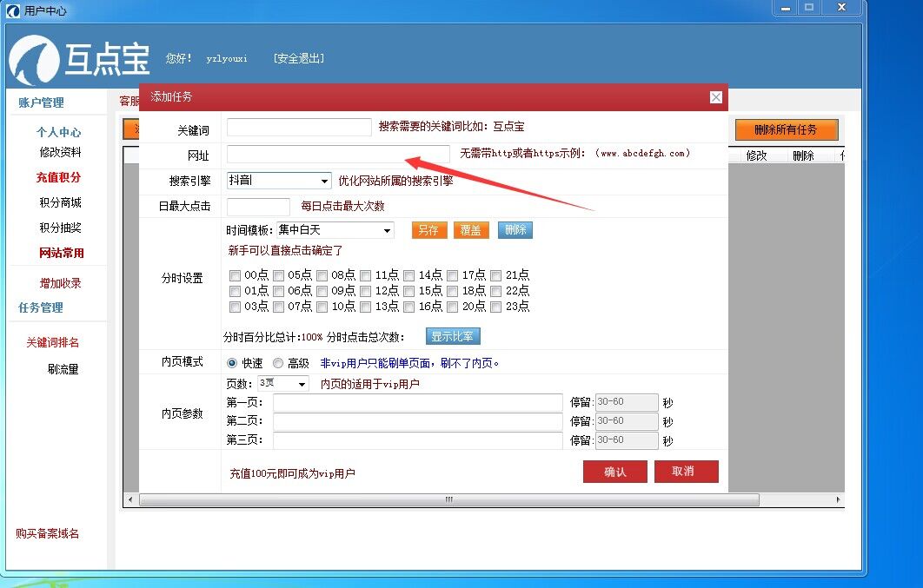Click the 互点宝 whale logo

pyautogui.click(x=35, y=61)
